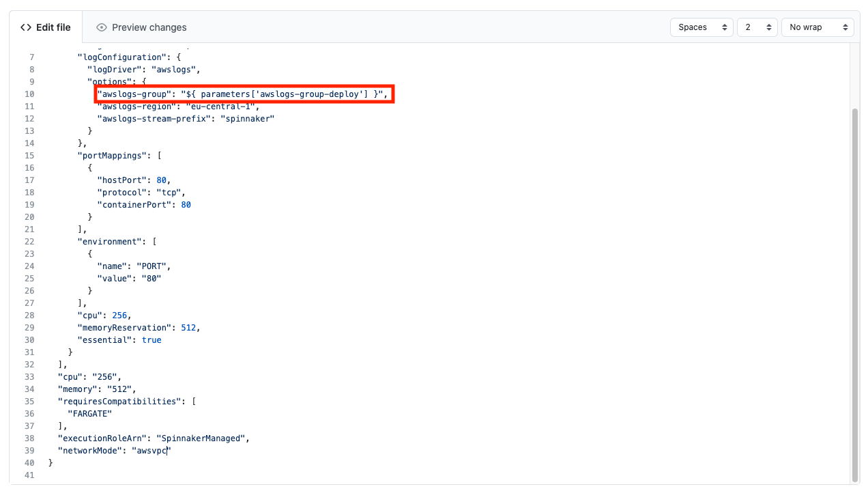Click the code brackets icon on Edit file
The width and height of the screenshot is (868, 489).
26,27
